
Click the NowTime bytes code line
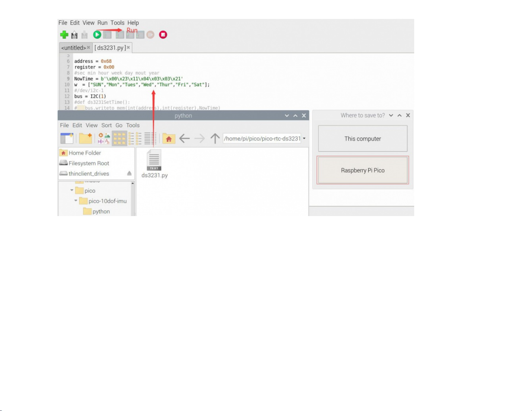click(129, 79)
